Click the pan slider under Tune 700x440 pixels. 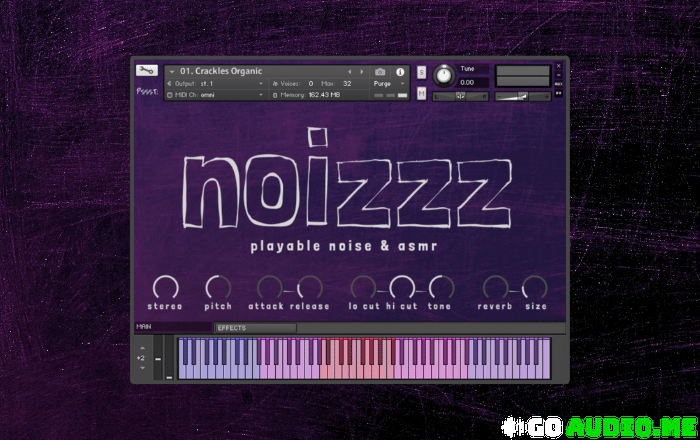460,97
